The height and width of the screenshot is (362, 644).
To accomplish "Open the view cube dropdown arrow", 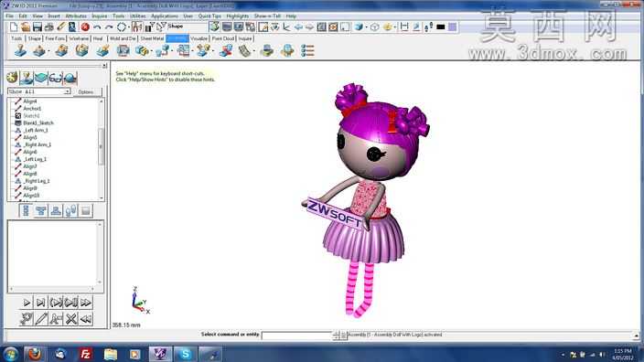I will [x=366, y=27].
